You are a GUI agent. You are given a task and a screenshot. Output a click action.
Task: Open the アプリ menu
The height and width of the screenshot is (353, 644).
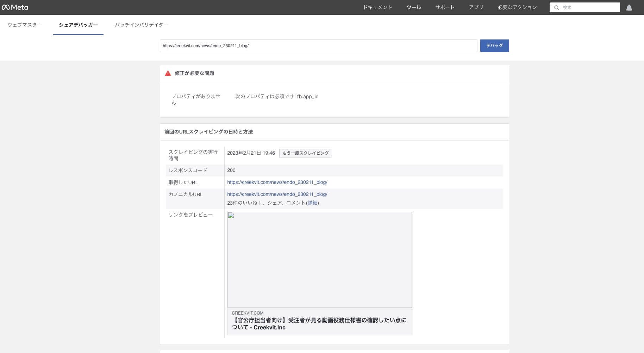click(476, 7)
